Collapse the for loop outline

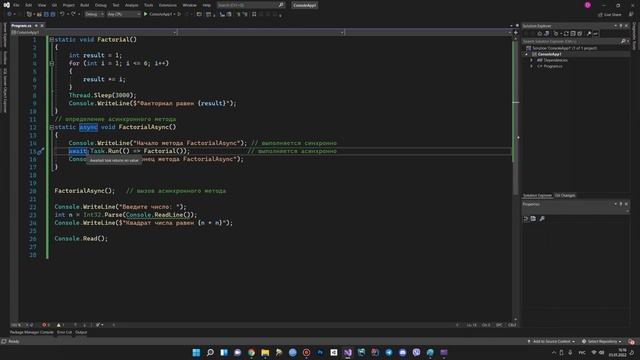click(x=51, y=63)
